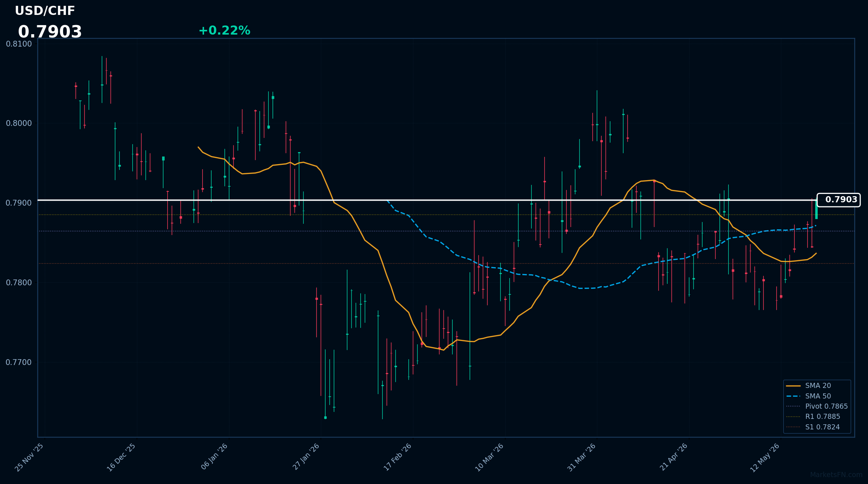Select the Pivot 0.7865 legend entry
Screen dimensions: 868x484
pos(817,406)
